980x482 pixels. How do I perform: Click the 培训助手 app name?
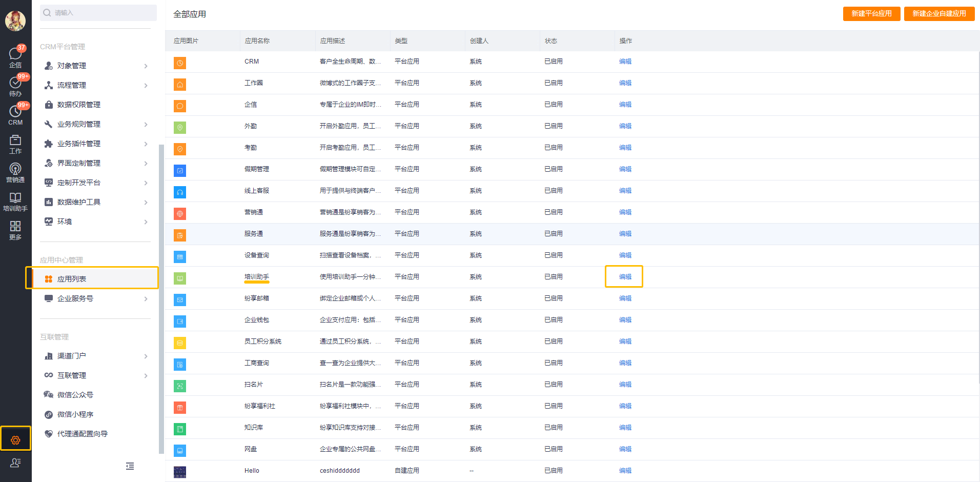pos(257,277)
